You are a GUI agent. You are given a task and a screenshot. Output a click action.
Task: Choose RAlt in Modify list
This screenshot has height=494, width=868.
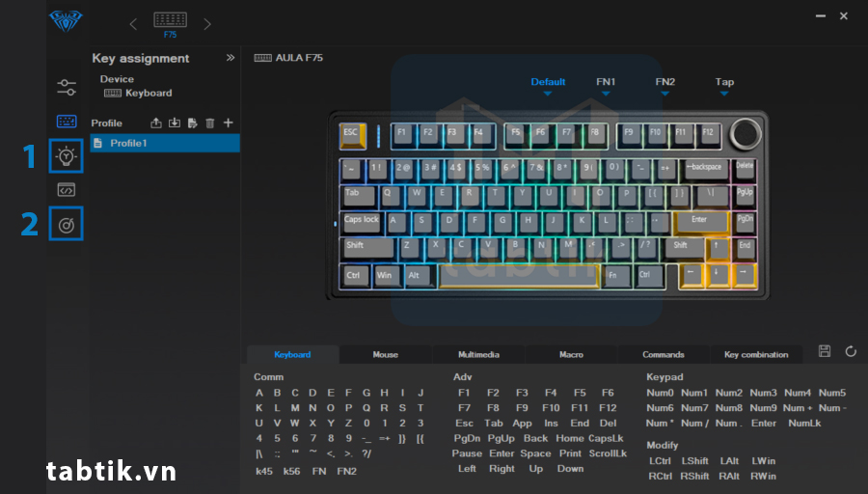(729, 476)
